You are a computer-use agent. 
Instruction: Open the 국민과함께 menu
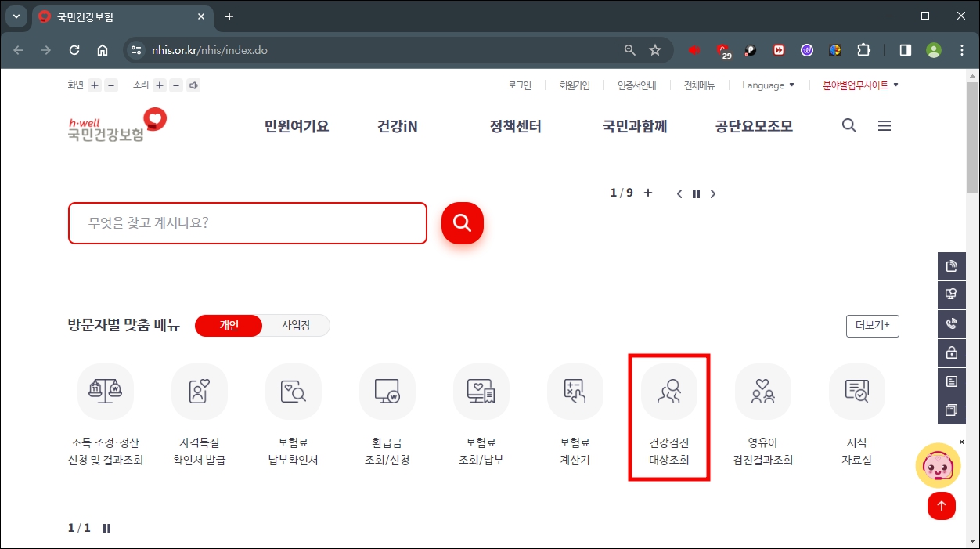pyautogui.click(x=635, y=126)
